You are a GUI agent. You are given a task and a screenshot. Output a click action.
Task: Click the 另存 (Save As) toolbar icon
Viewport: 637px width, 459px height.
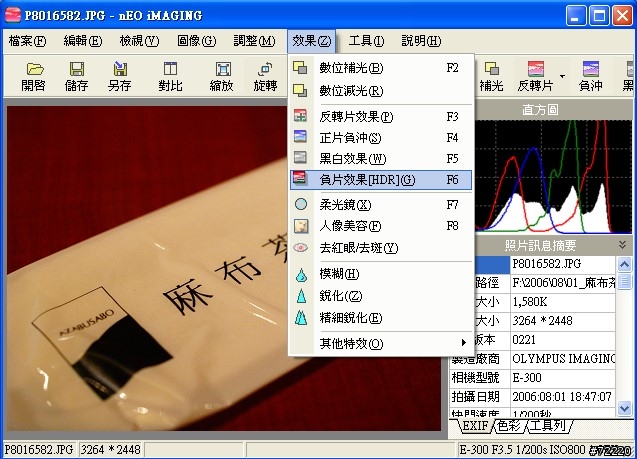pyautogui.click(x=119, y=77)
